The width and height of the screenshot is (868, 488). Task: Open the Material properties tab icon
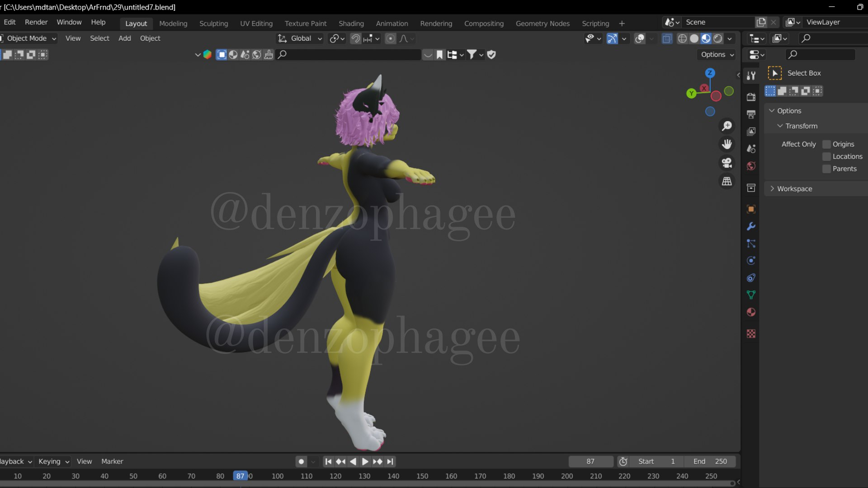click(751, 312)
